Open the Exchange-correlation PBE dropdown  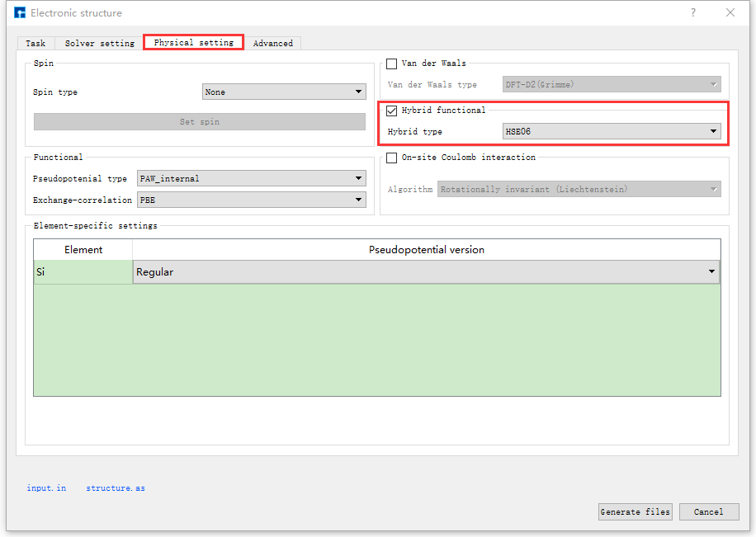[251, 200]
